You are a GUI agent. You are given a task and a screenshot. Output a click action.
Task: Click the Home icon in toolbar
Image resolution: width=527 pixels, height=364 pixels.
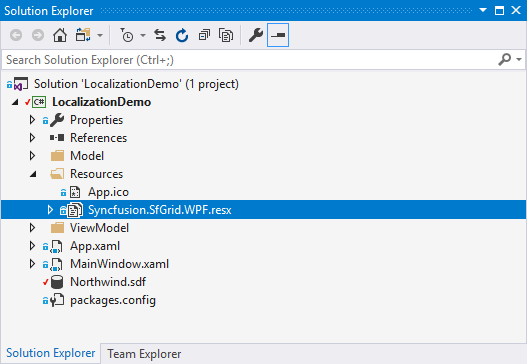[60, 35]
